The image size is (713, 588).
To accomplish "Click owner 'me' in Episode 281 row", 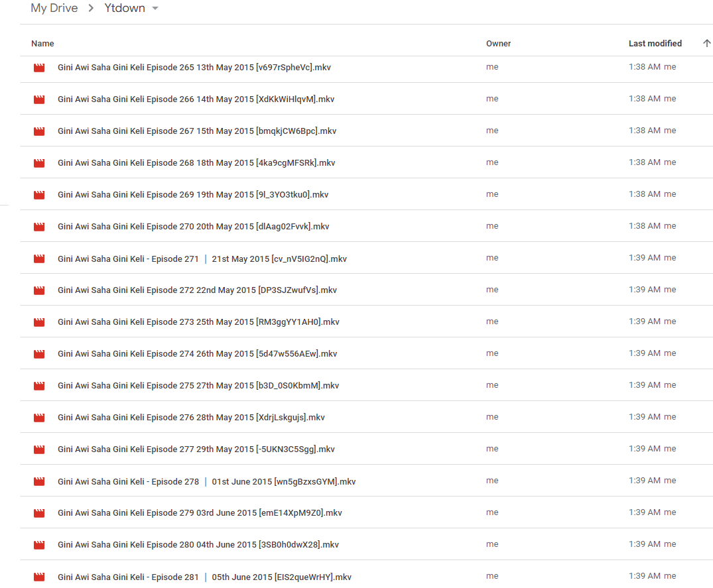I will tap(492, 575).
